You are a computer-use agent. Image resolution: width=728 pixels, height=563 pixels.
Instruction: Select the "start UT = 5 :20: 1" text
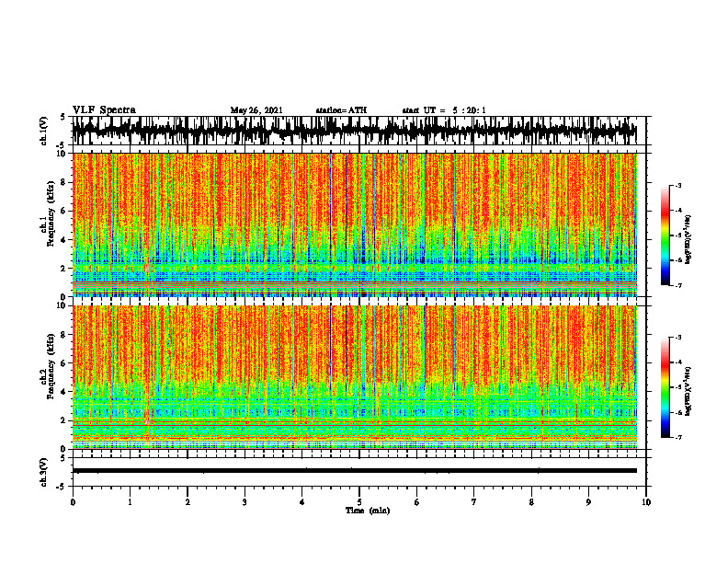pos(444,110)
